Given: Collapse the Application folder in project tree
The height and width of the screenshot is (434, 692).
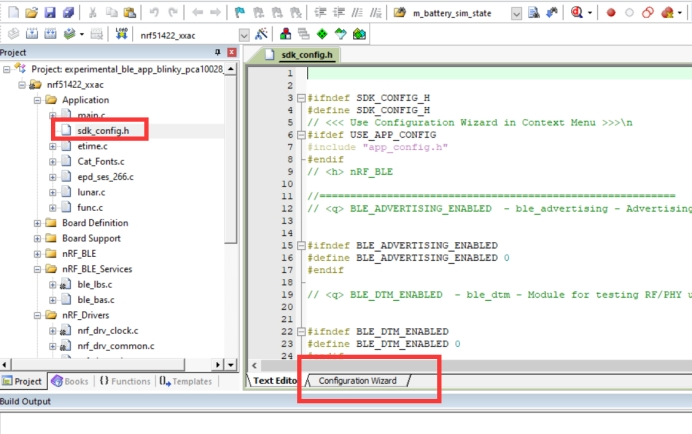Looking at the screenshot, I should click(37, 100).
